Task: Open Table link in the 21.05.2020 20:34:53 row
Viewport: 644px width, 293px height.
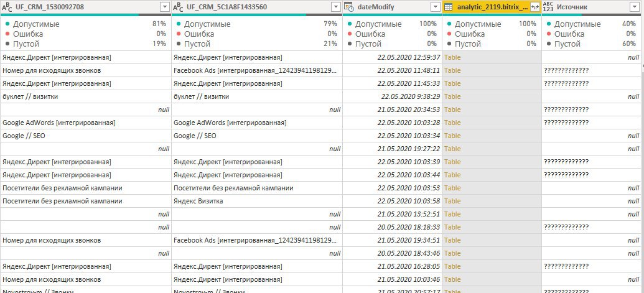Action: tap(452, 109)
